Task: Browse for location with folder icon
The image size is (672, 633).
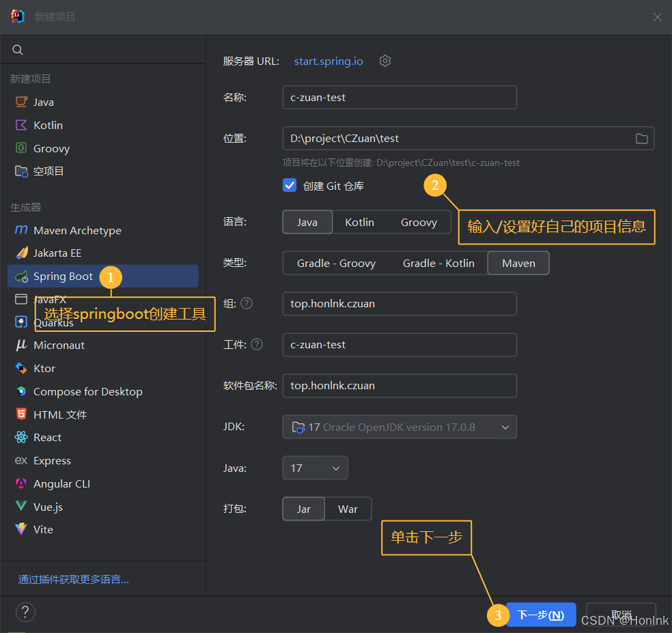Action: [641, 139]
